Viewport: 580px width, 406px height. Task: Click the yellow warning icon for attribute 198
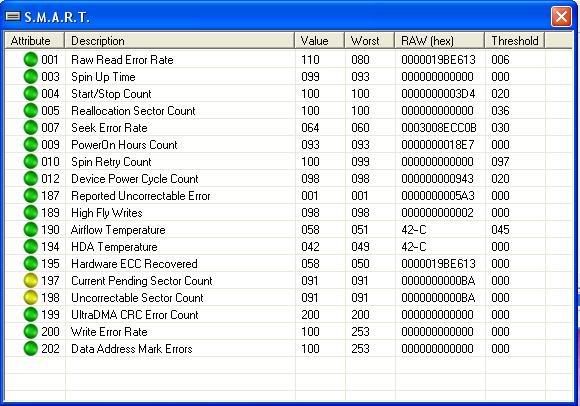[x=31, y=298]
